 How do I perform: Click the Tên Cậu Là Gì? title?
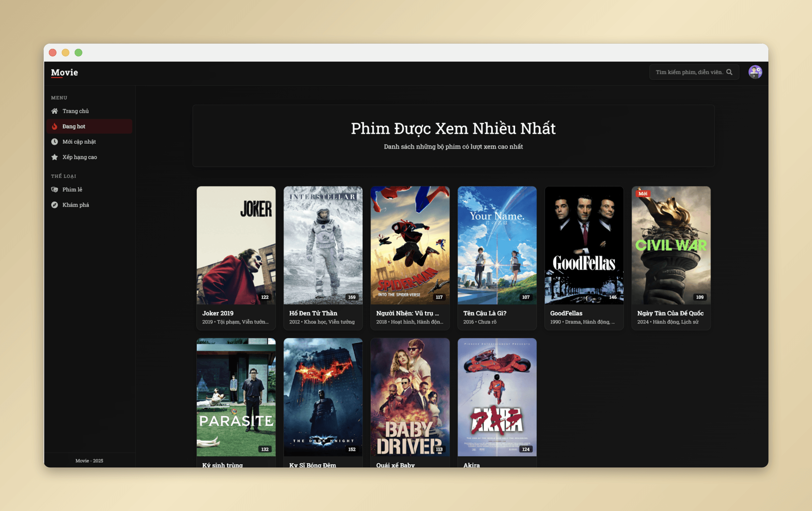[x=485, y=313]
